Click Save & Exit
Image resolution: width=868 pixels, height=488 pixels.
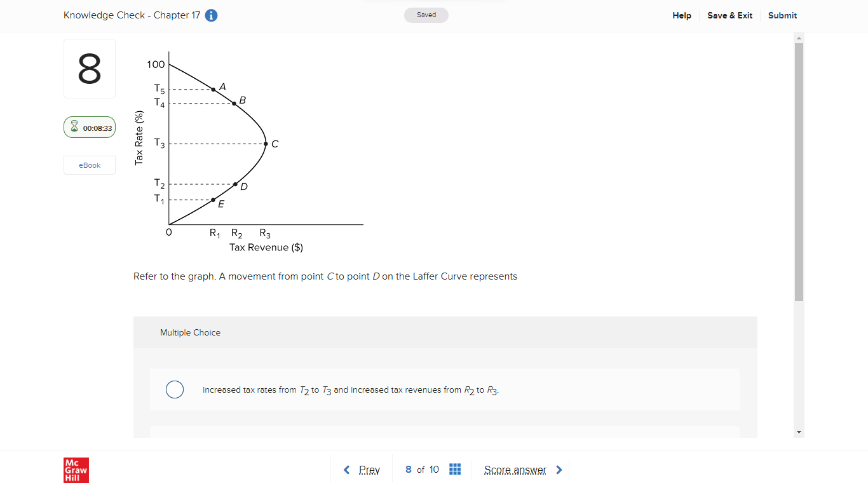pyautogui.click(x=729, y=16)
